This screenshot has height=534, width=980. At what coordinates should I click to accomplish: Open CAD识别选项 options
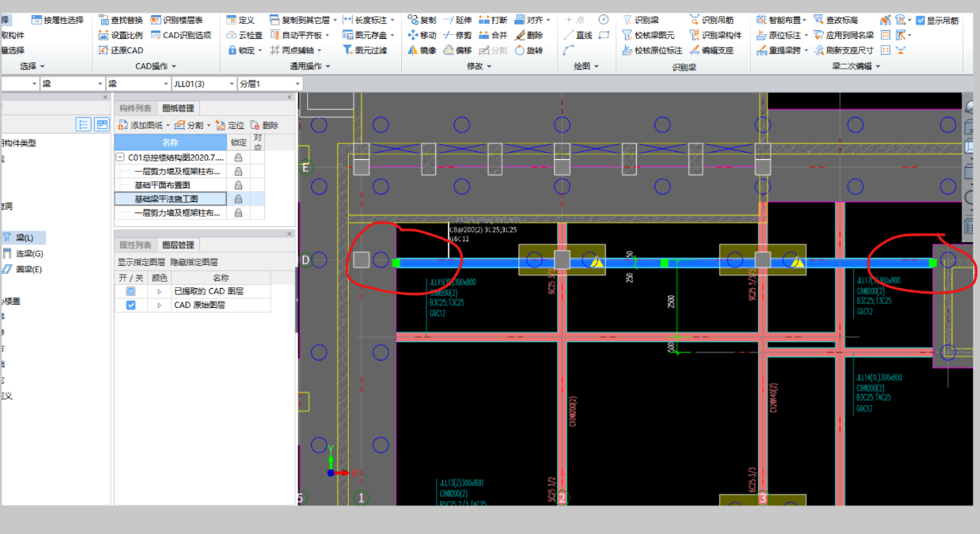(x=181, y=35)
